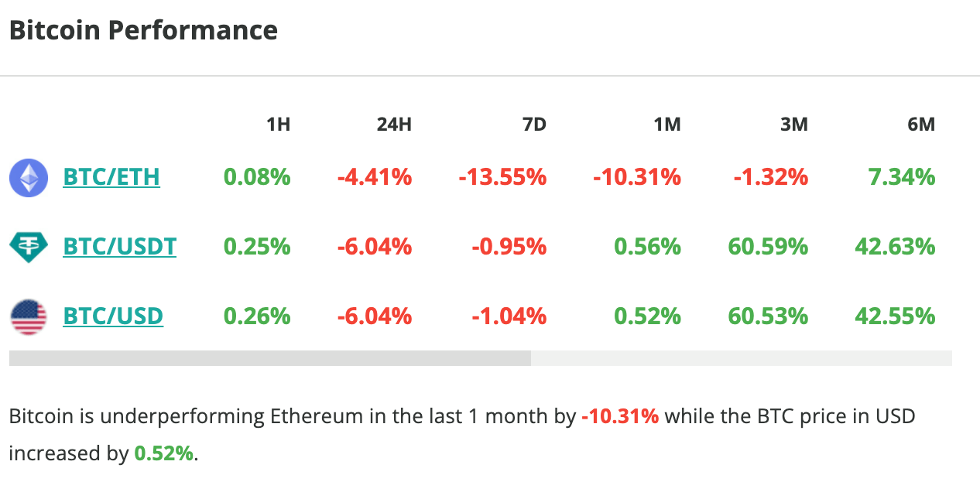Image resolution: width=980 pixels, height=499 pixels.
Task: Click the Bitcoin Performance heading
Action: 143,30
